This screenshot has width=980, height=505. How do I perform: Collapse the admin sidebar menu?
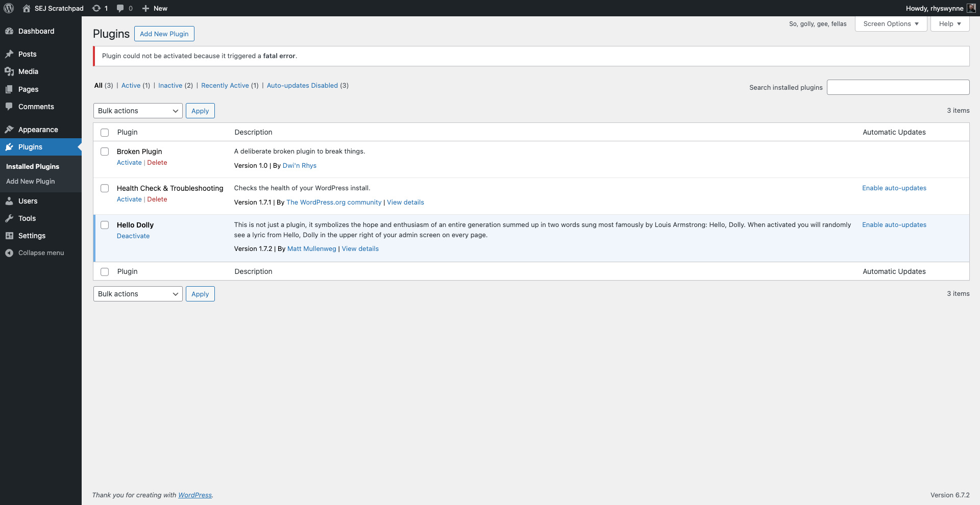(41, 252)
